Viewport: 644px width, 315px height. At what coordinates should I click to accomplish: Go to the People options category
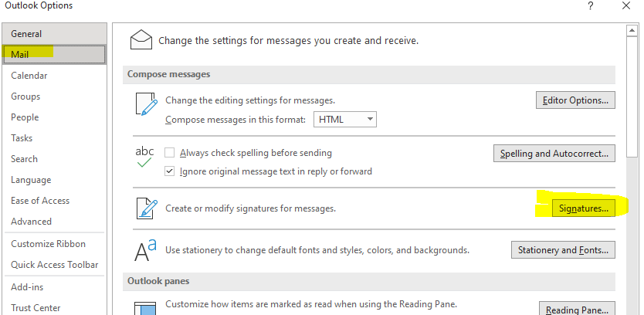(x=54, y=117)
